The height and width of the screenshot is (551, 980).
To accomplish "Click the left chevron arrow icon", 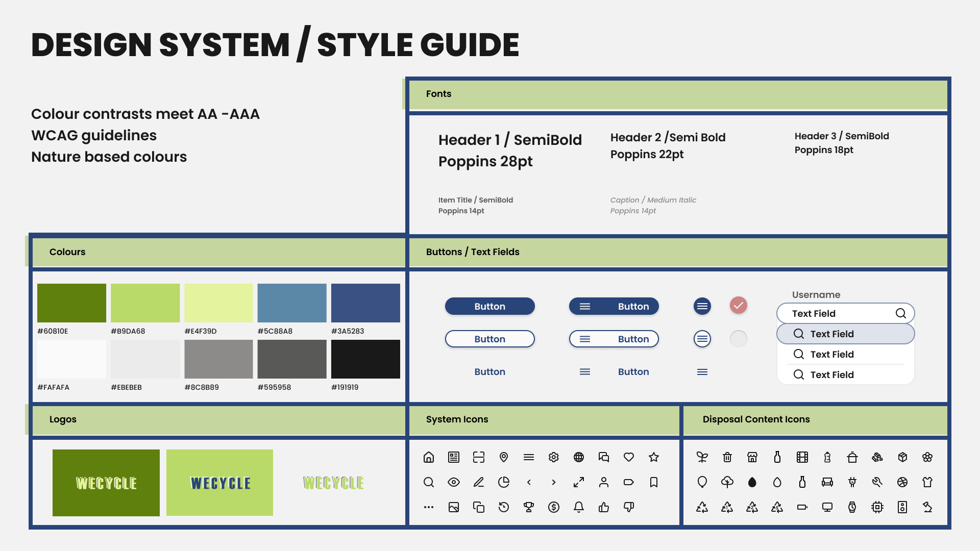I will 529,482.
